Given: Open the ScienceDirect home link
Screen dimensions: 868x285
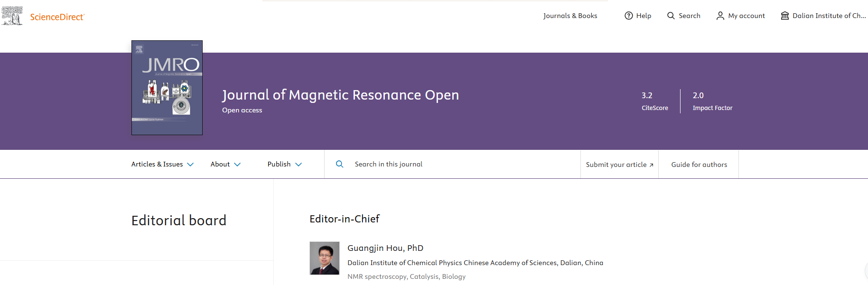Looking at the screenshot, I should 57,17.
